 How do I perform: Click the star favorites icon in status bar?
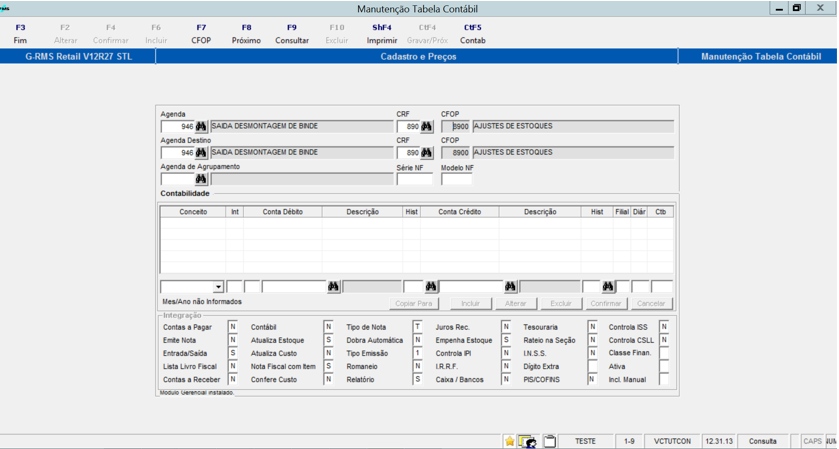(x=509, y=442)
